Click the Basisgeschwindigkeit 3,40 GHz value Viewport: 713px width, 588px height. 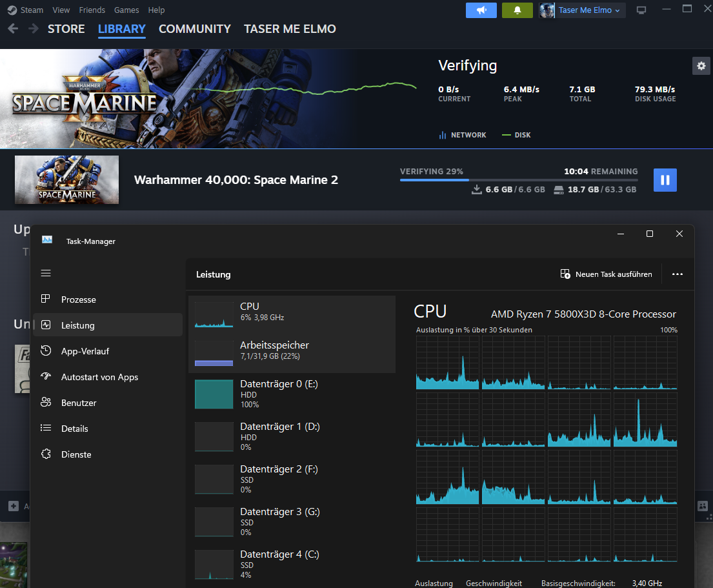pos(647,583)
